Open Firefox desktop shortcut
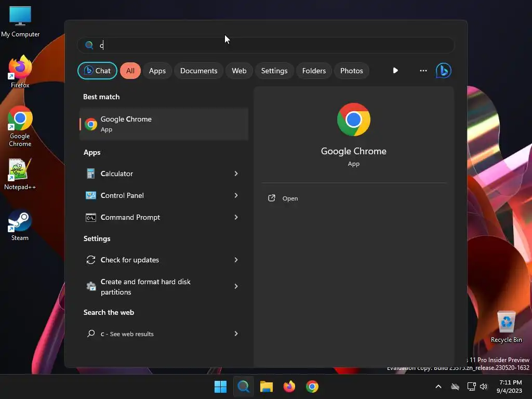The height and width of the screenshot is (399, 532). (20, 72)
